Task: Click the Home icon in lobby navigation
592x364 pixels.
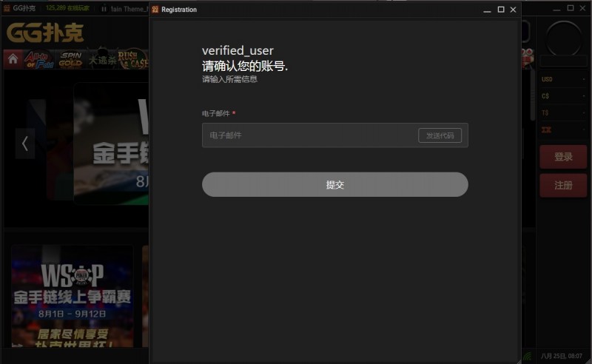Action: pyautogui.click(x=13, y=59)
